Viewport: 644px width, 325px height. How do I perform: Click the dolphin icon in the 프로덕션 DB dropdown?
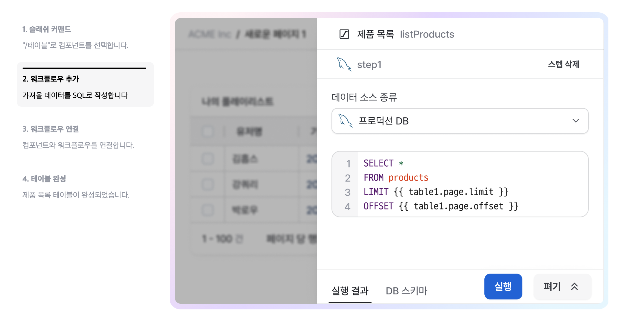click(346, 121)
